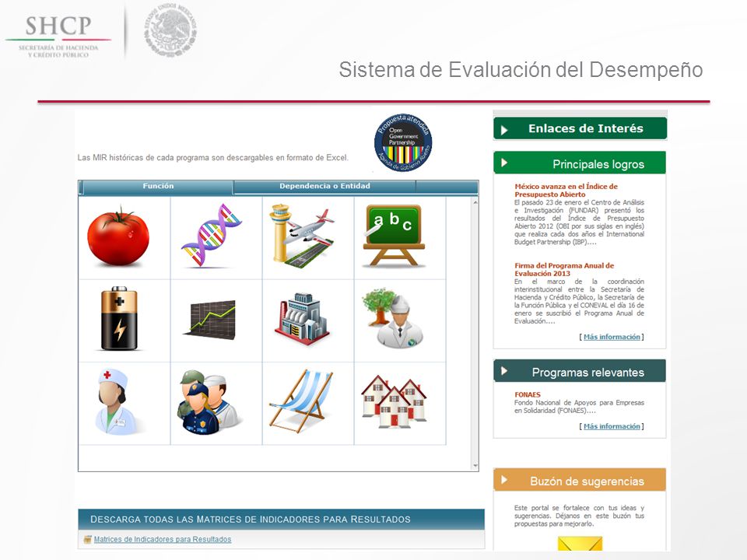Open the red factory building icon
This screenshot has height=560, width=747.
click(302, 319)
